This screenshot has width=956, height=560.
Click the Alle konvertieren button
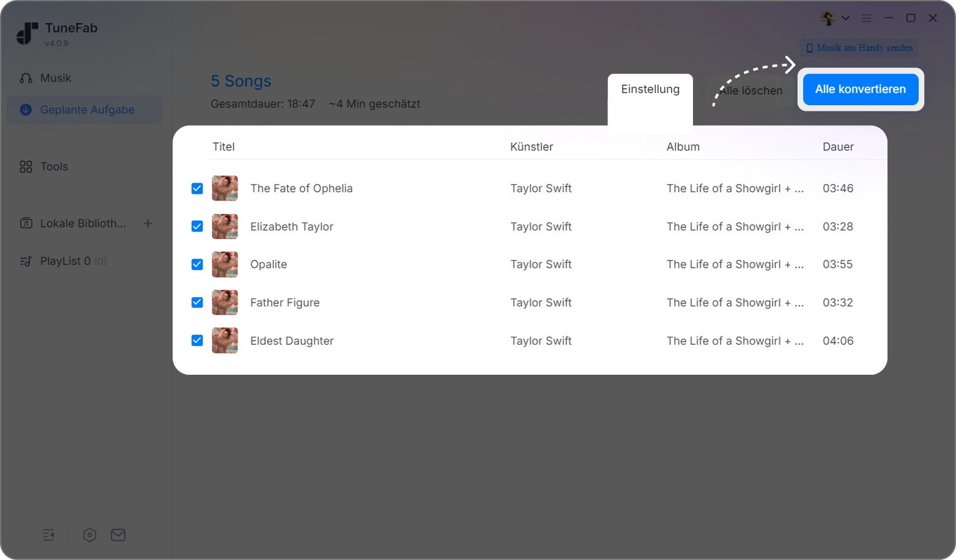(x=861, y=89)
